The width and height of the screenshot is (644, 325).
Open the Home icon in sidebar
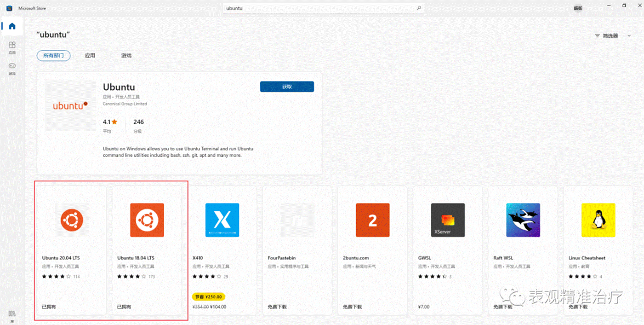[12, 26]
